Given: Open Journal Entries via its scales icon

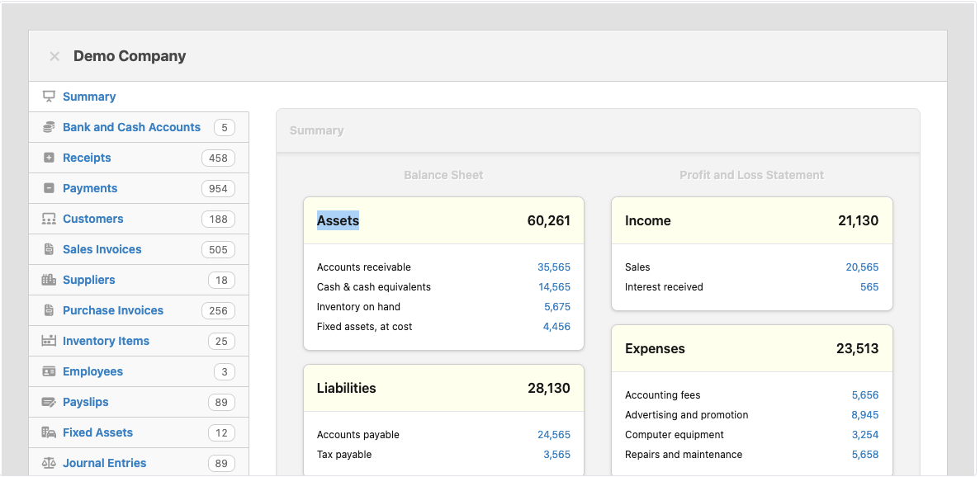Looking at the screenshot, I should click(49, 463).
